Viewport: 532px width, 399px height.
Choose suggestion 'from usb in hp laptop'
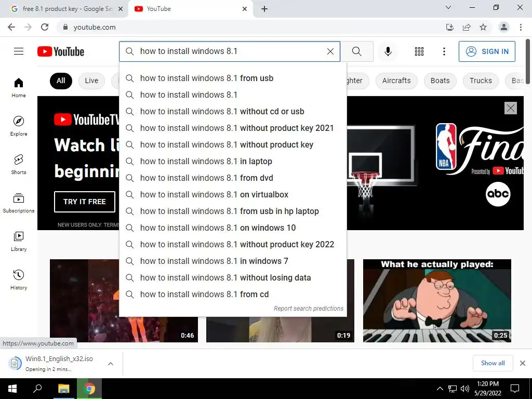click(233, 211)
